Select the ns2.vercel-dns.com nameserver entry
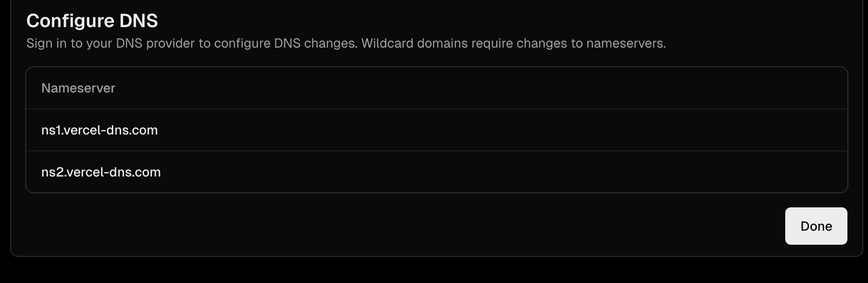 tap(101, 172)
